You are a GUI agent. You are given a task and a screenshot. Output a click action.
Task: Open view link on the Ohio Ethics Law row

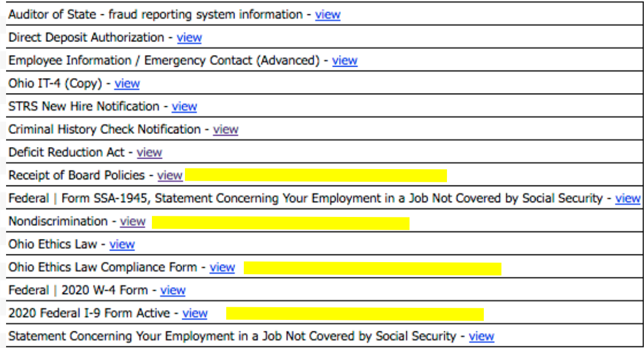(x=122, y=244)
